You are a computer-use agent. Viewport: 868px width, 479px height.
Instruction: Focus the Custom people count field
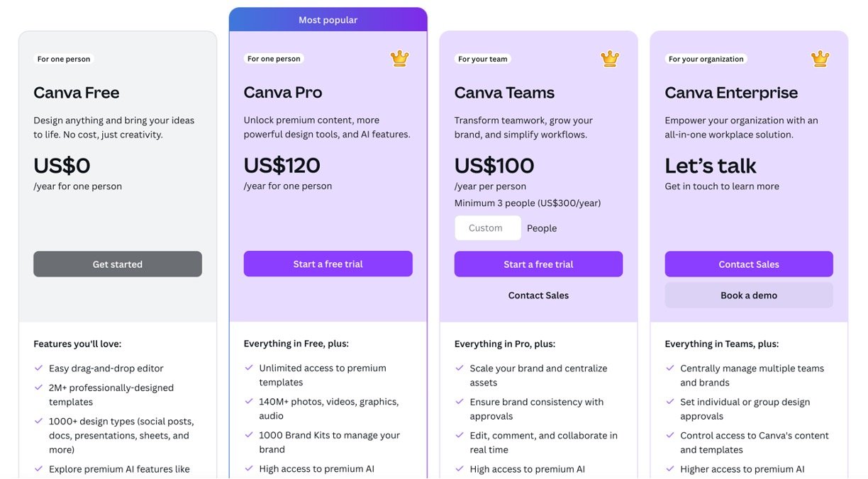pyautogui.click(x=487, y=228)
